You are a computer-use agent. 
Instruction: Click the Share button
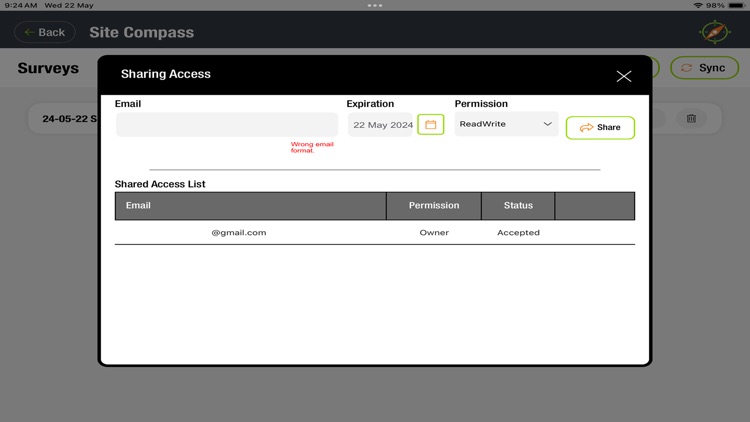[x=600, y=127]
